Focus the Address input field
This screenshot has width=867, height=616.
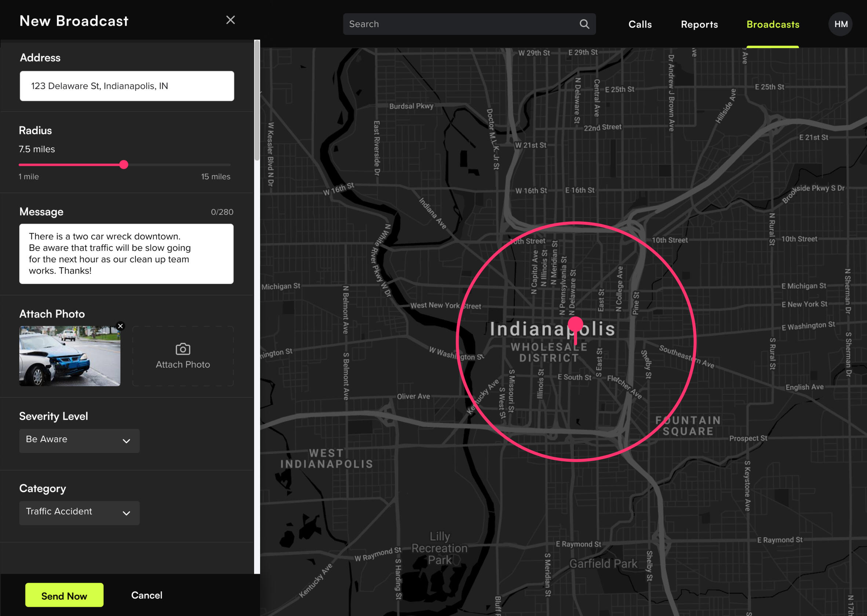(127, 86)
